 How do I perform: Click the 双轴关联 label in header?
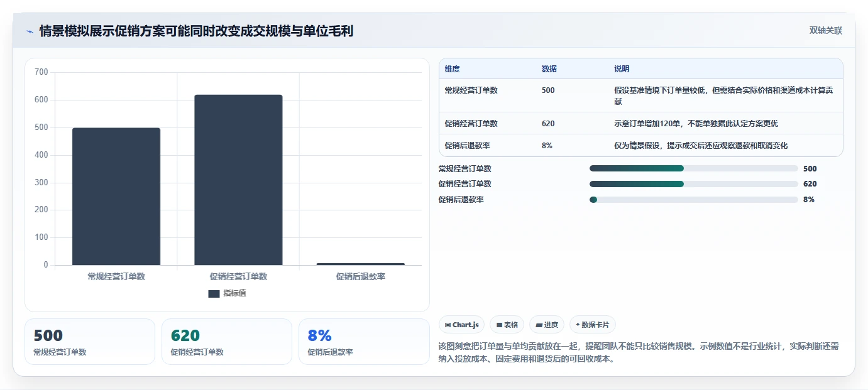(825, 31)
